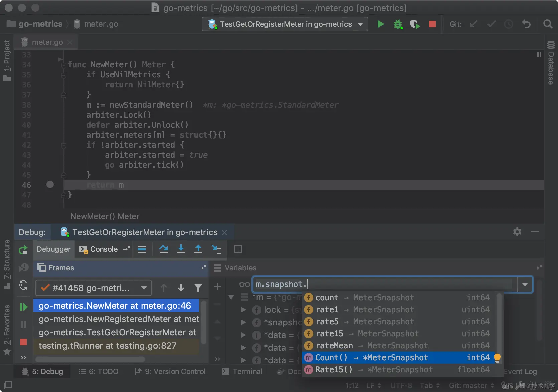Screen dimensions: 558x392
Task: Click Restore Layout icon beside Console tab
Action: pos(127,249)
